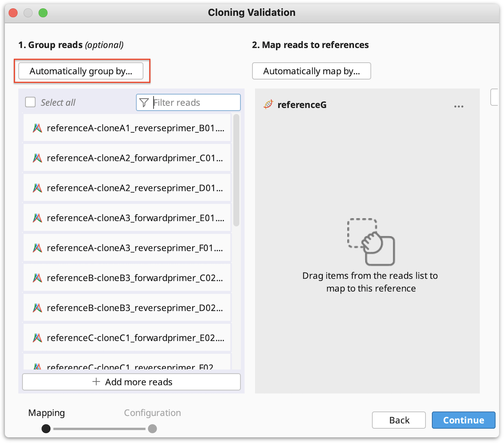Click the plus icon inside Add more reads
Screen dimensions: 504x443
tap(96, 382)
